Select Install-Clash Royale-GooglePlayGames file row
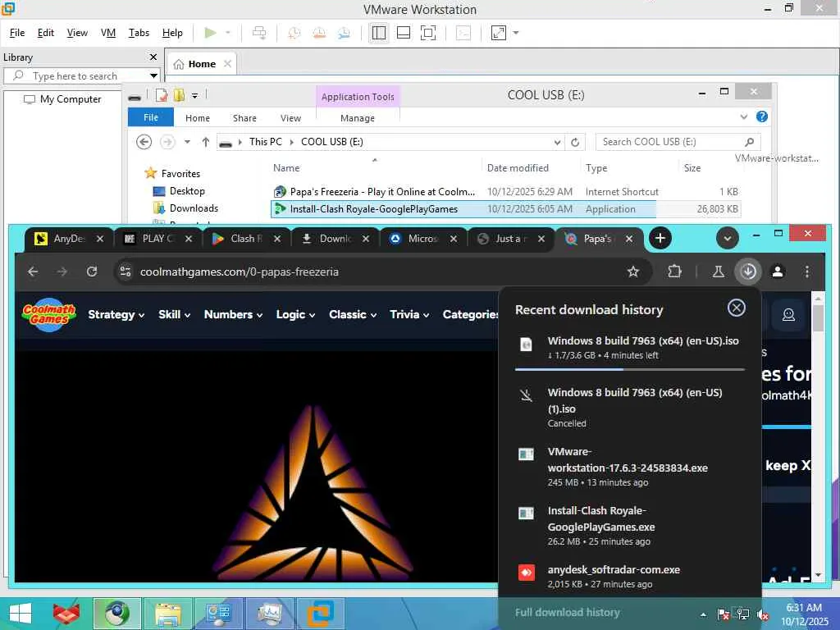840x630 pixels. (505, 209)
